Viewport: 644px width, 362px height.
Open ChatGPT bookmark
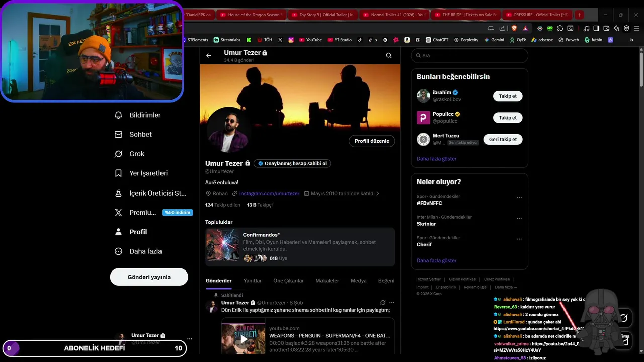click(437, 40)
